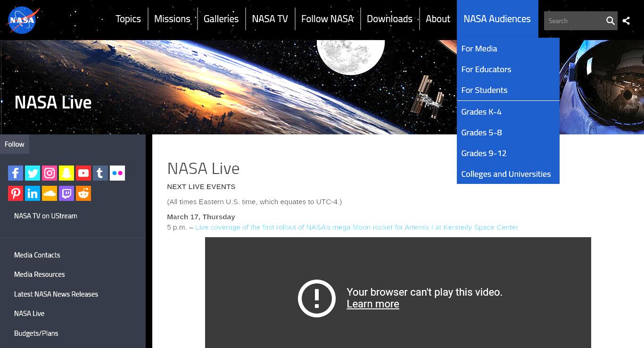Open the yellow Snapchat icon

[66, 173]
